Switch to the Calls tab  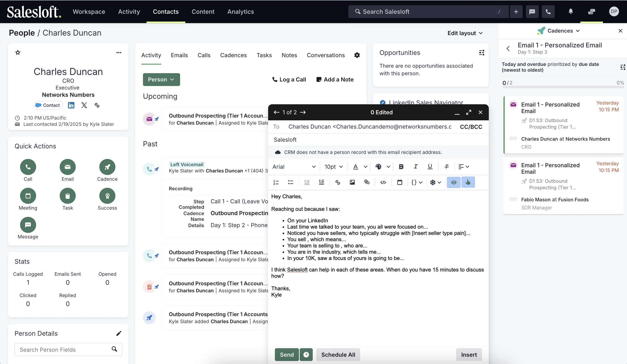coord(204,55)
